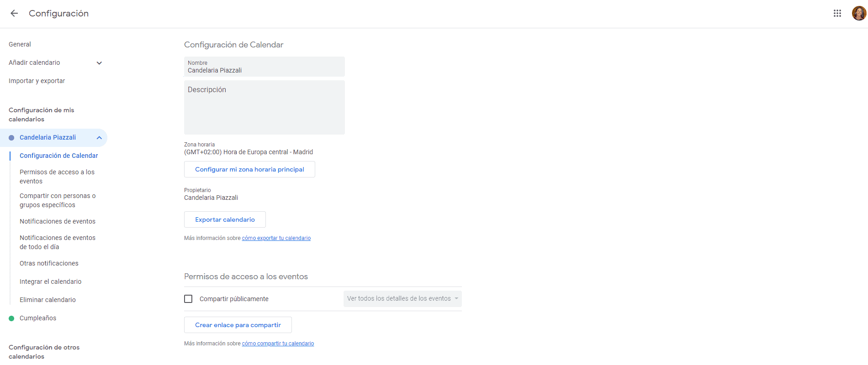Open the sidebar item Notificaciones de eventos
The image size is (868, 365).
point(58,221)
